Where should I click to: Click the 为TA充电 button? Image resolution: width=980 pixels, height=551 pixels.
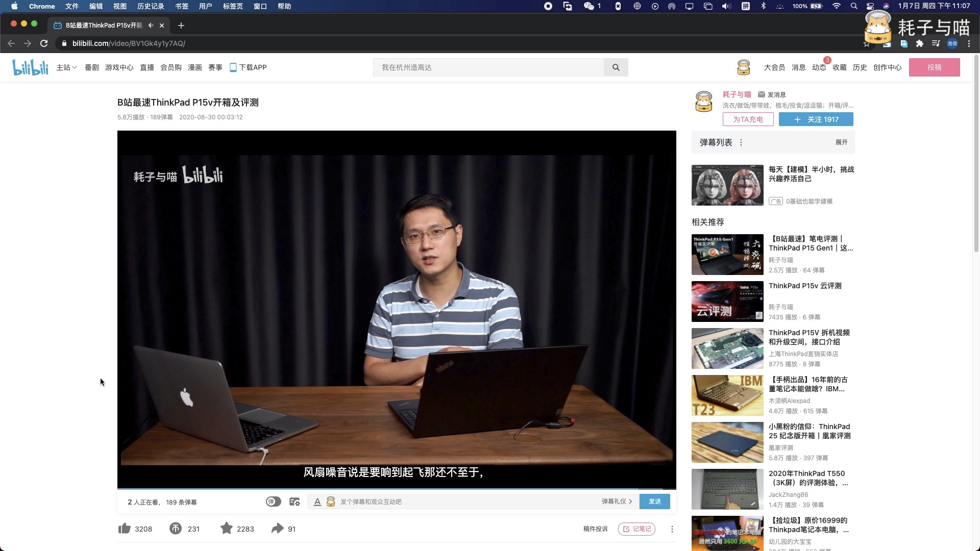point(748,119)
